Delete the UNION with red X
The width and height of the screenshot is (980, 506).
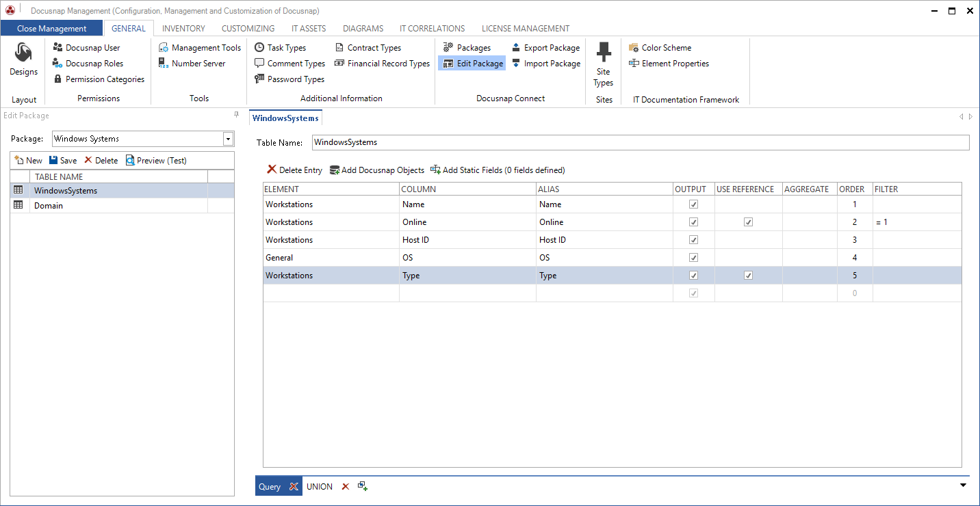click(345, 487)
